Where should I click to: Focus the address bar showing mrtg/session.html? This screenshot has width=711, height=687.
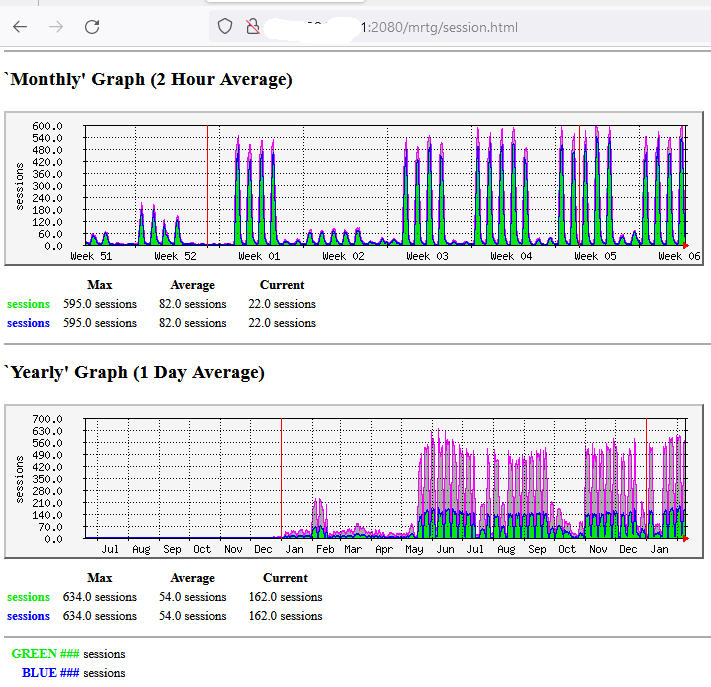(450, 27)
